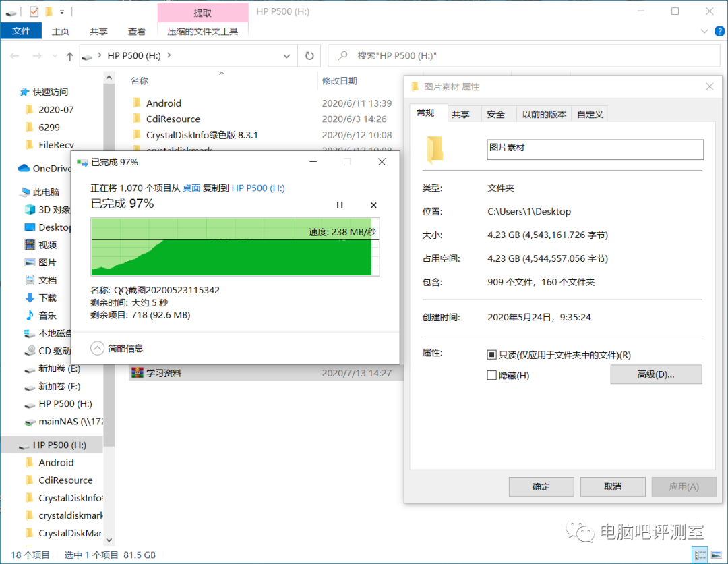Expand address bar history dropdown
Screen dimensions: 728x564
point(286,56)
